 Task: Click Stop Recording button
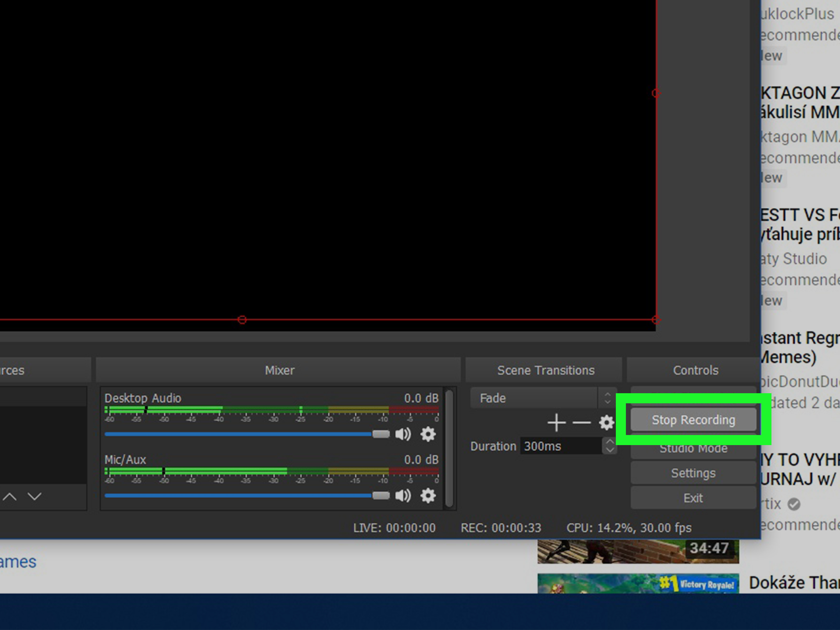pos(694,420)
